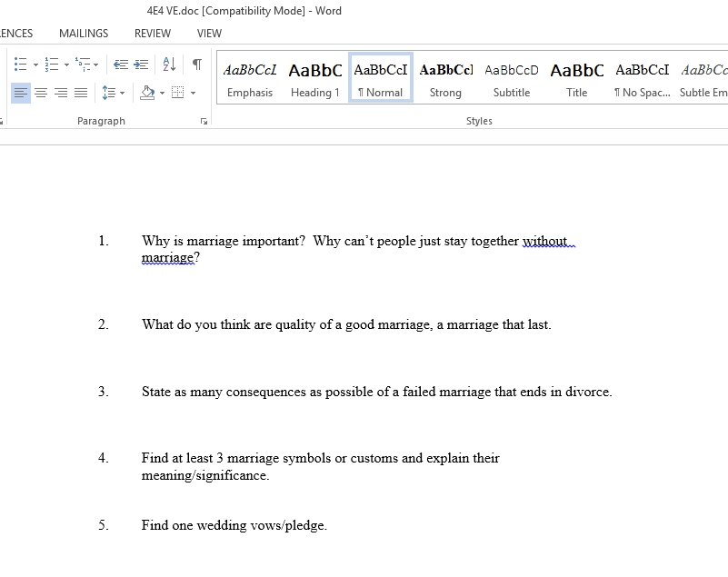Viewport: 728px width, 577px height.
Task: Toggle Align Left paragraph alignment
Action: [21, 93]
